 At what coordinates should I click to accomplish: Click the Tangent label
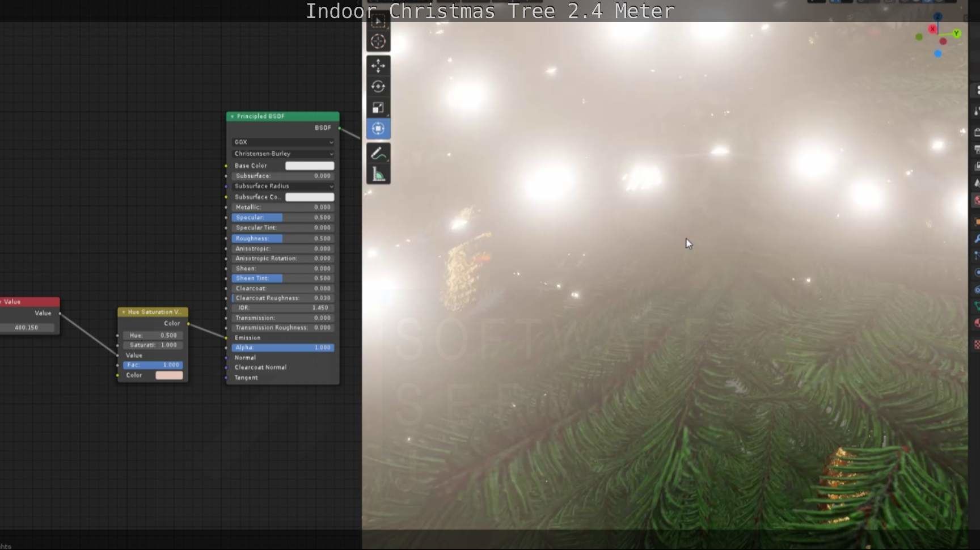click(x=246, y=378)
